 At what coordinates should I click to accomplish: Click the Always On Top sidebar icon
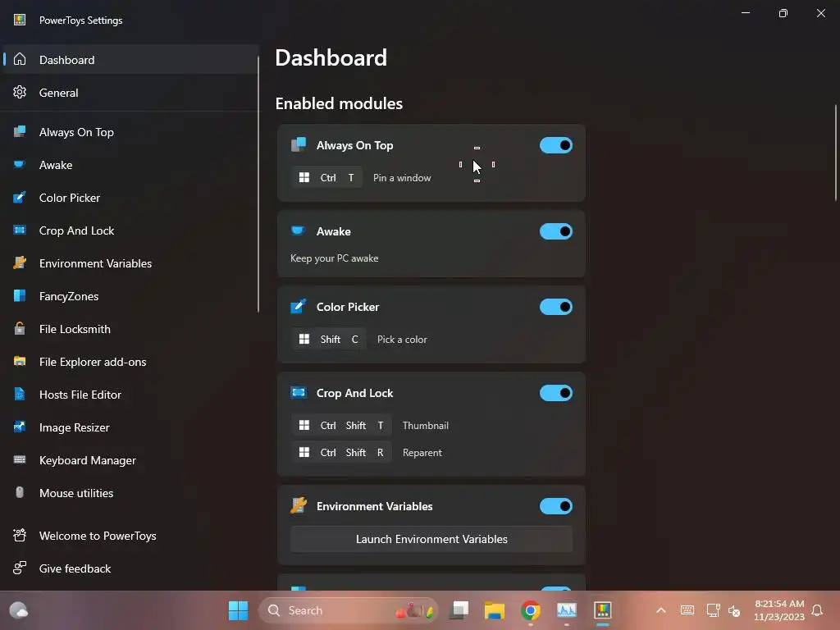[x=20, y=132]
